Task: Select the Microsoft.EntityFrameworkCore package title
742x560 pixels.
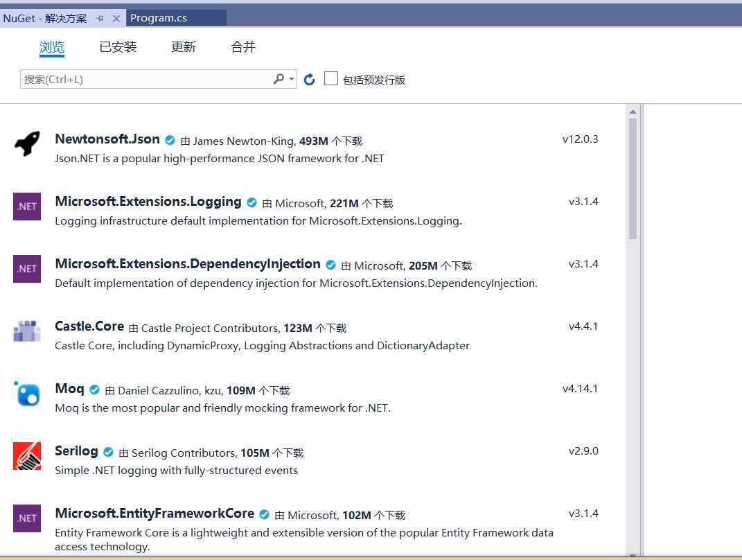Action: point(154,514)
